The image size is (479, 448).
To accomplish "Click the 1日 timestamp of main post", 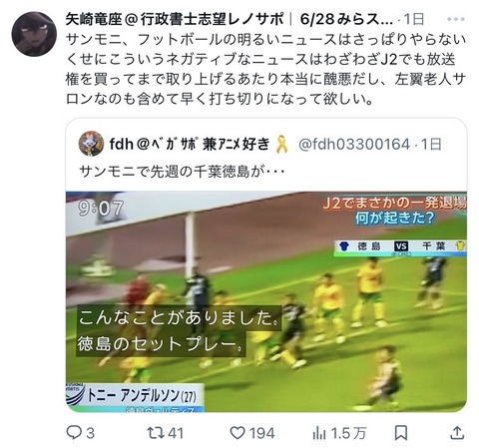I will tap(414, 19).
